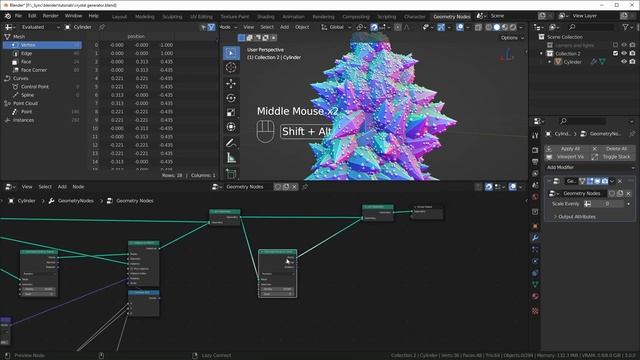The image size is (640, 360).
Task: Toggle Cylinder render camera icon in outliner
Action: [x=632, y=62]
